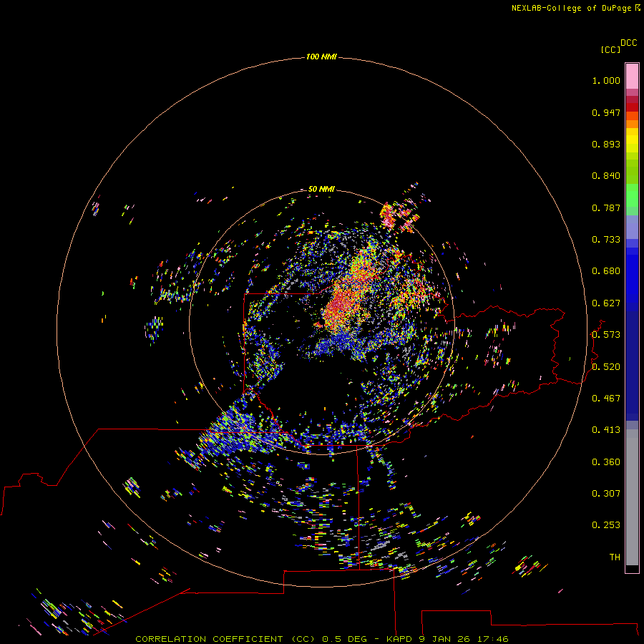Click the 0.360 legend value
644x644 pixels.
(x=606, y=462)
